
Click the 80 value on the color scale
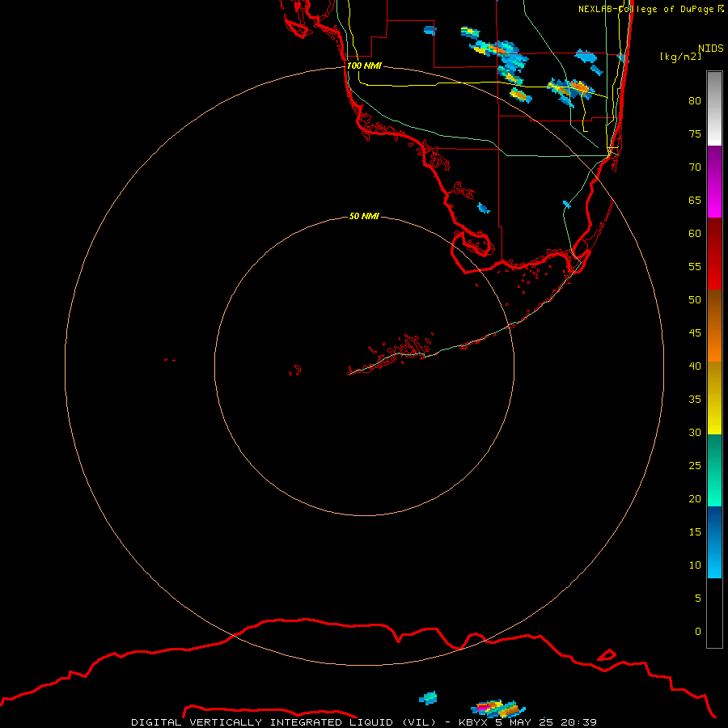[x=695, y=101]
